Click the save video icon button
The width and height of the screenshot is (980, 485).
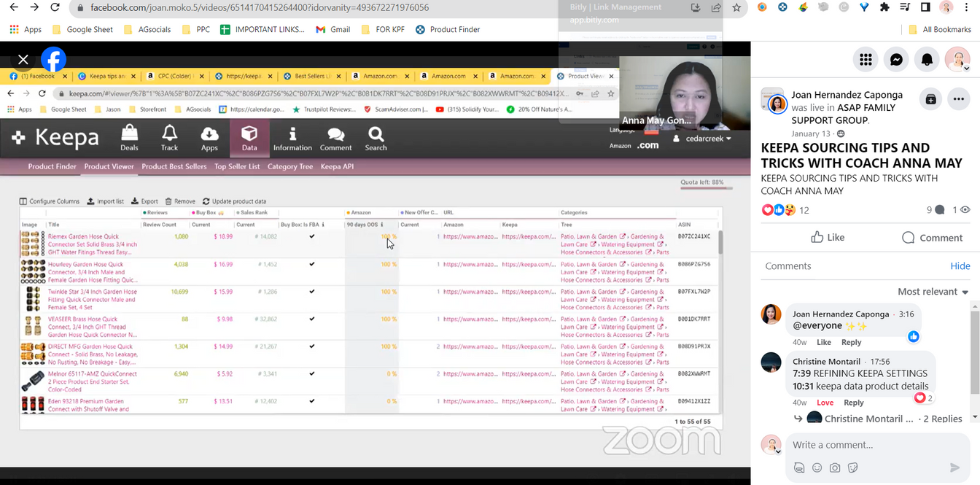(930, 99)
